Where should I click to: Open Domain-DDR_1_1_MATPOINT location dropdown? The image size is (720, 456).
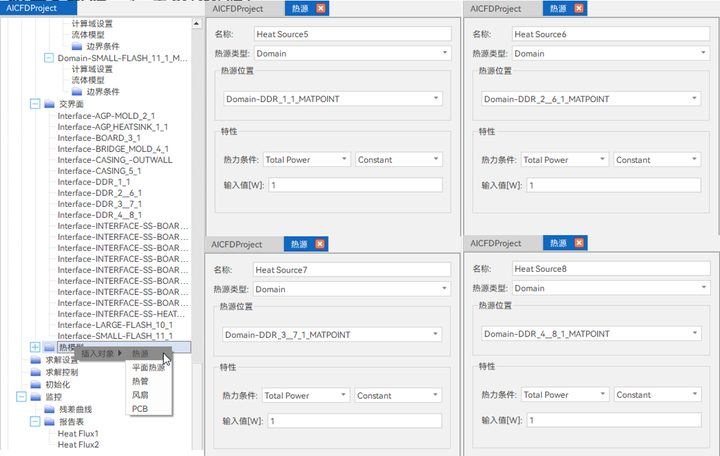pyautogui.click(x=333, y=99)
